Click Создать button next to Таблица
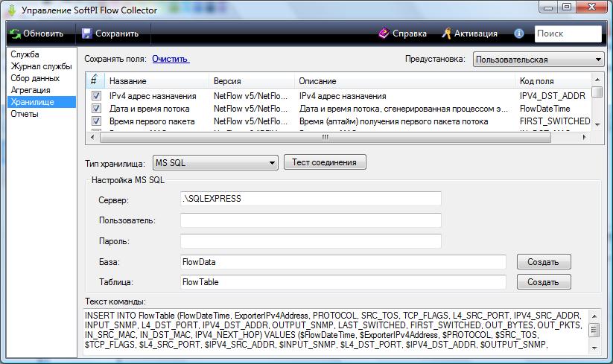Image resolution: width=613 pixels, height=364 pixels. click(x=544, y=281)
